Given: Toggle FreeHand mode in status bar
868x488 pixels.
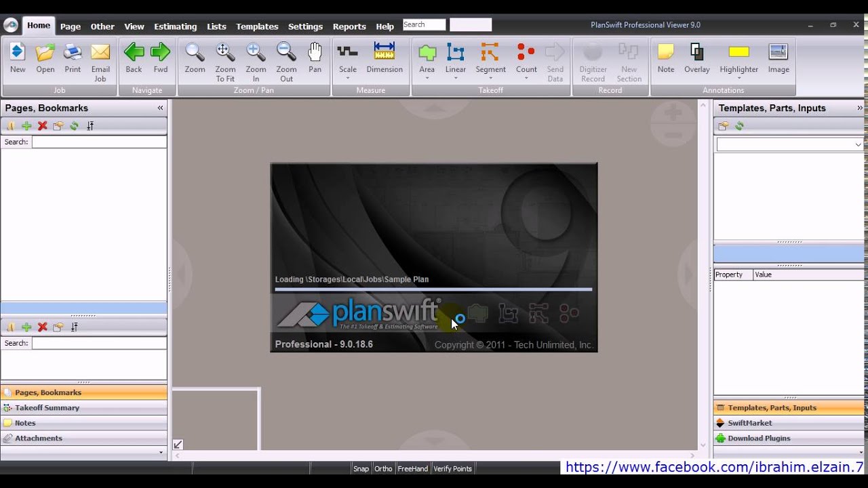Looking at the screenshot, I should [x=413, y=468].
